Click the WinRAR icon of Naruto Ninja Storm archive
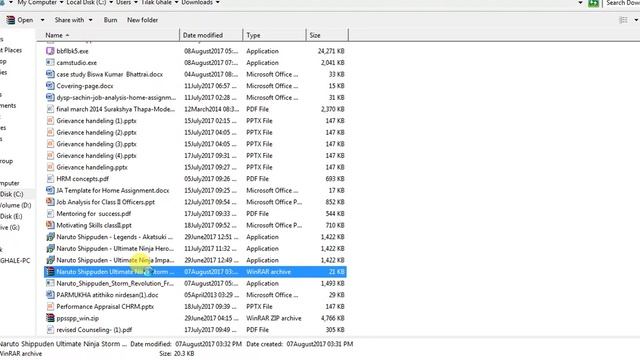This screenshot has height=360, width=640. tap(50, 272)
